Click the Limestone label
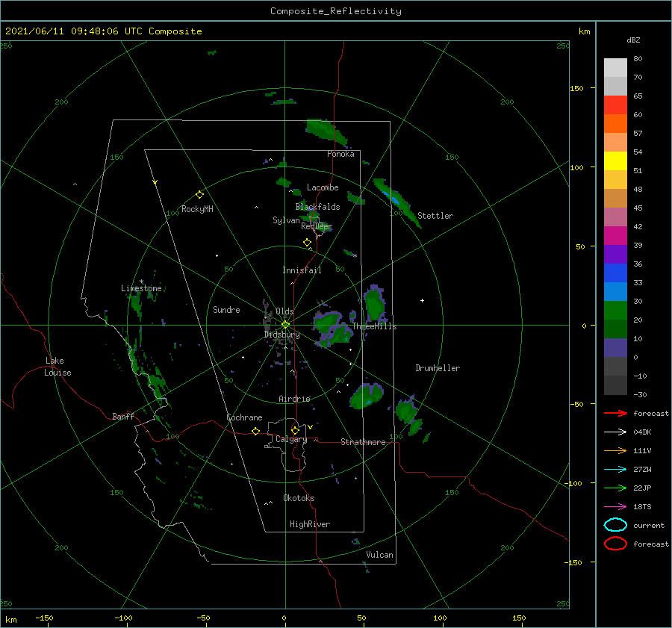This screenshot has width=672, height=628. 141,288
